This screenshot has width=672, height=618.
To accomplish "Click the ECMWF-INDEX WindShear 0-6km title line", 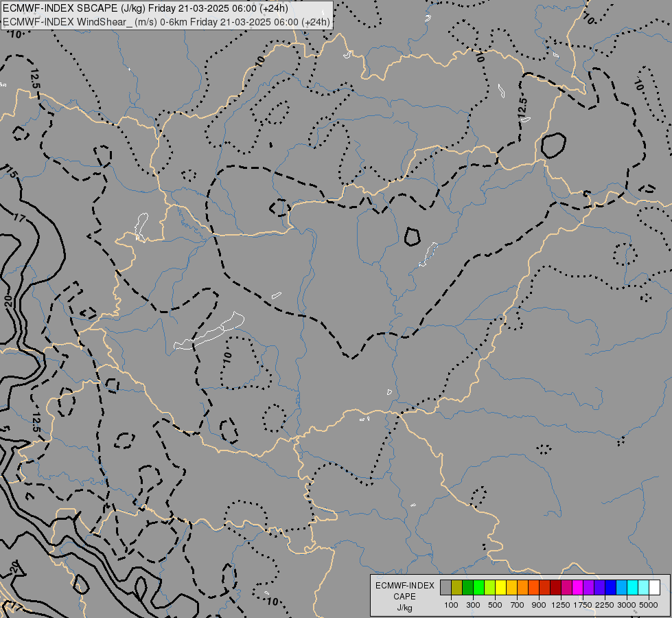I will click(167, 22).
